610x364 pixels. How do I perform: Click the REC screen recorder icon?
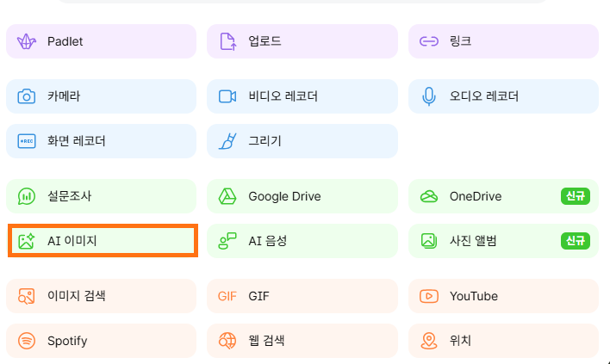coord(27,141)
